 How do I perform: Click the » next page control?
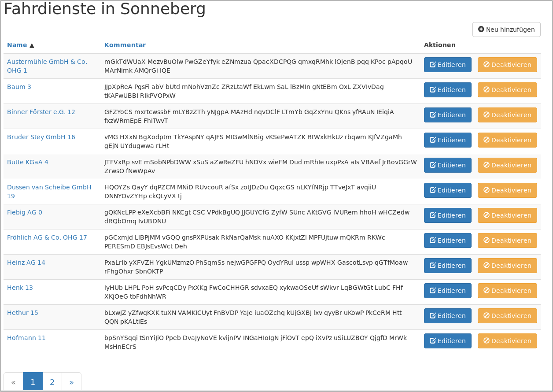pos(71,381)
